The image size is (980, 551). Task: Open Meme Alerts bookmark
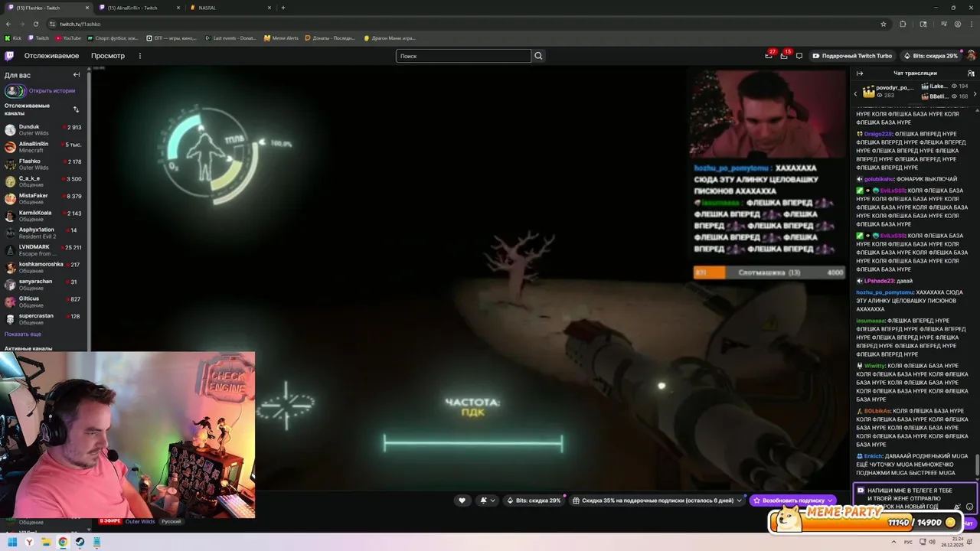click(281, 37)
